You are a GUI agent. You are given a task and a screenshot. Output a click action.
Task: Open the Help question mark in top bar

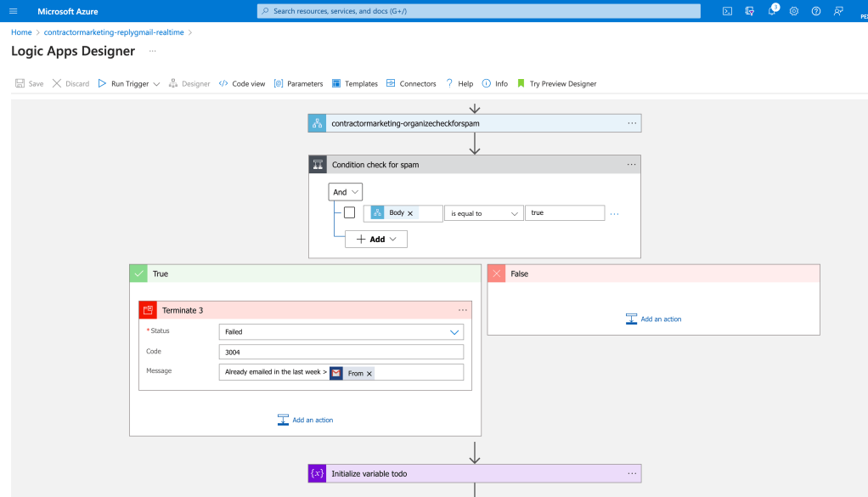[x=816, y=11]
